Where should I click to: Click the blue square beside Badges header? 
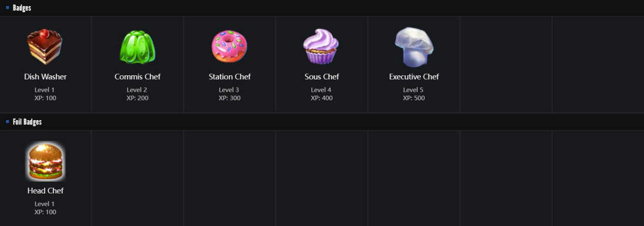coord(8,8)
